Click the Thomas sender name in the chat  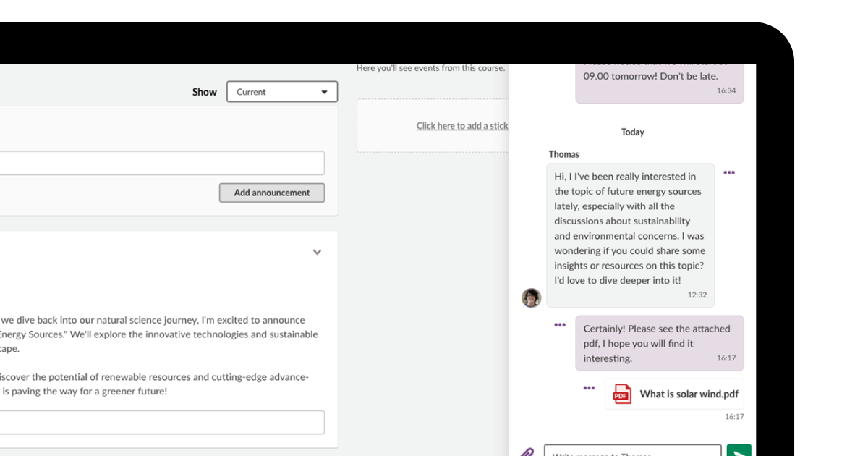pos(563,154)
